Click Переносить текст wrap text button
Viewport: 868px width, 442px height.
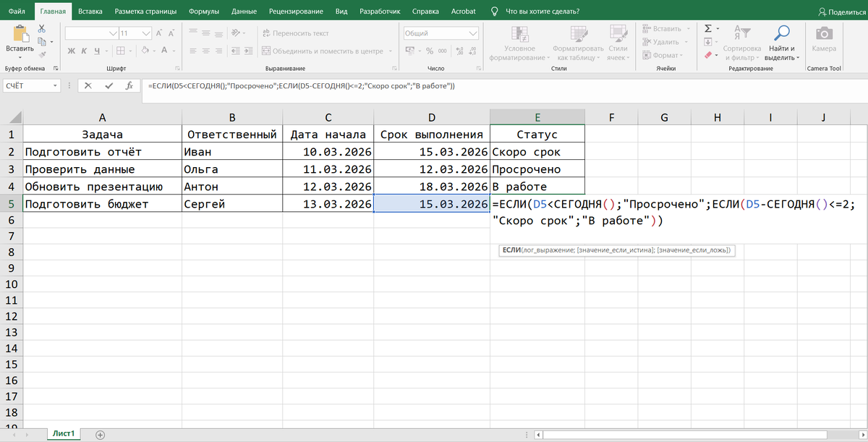[x=295, y=33]
